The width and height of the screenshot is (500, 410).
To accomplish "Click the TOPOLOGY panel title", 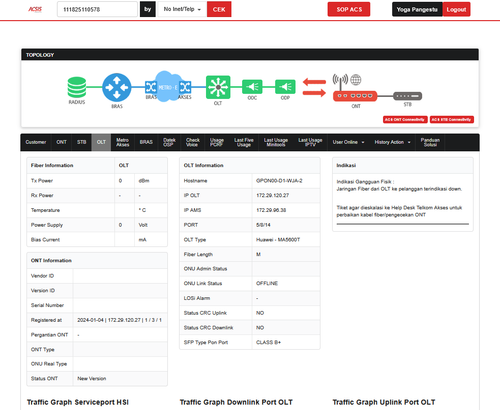I will coord(40,55).
